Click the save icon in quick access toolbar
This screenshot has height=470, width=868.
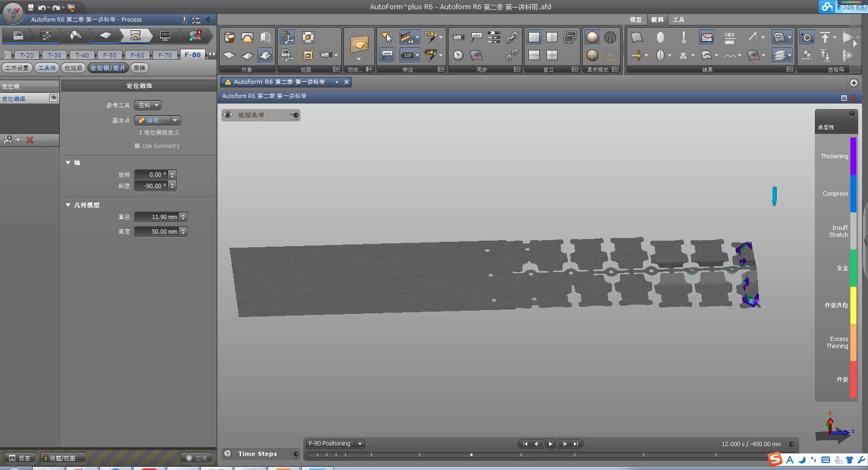coord(31,8)
